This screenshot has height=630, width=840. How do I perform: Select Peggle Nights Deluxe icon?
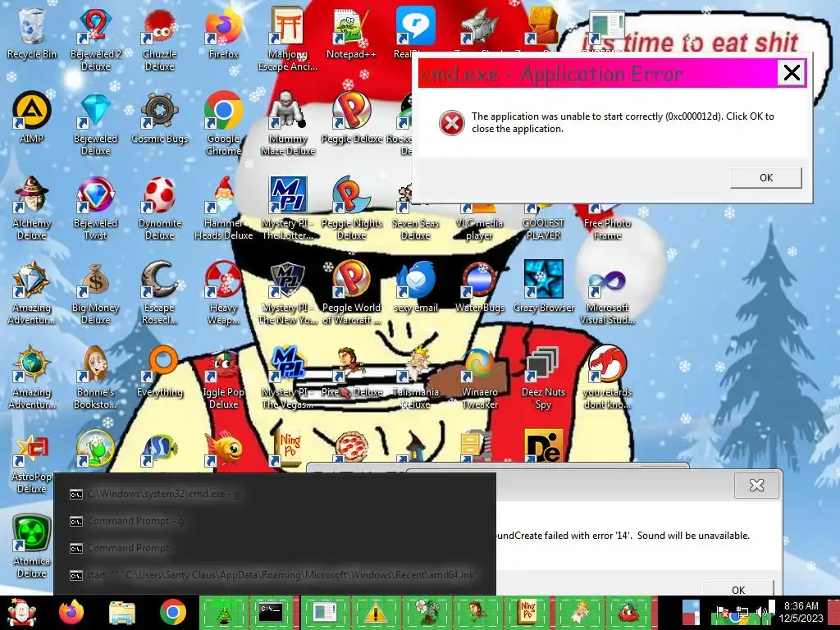[x=351, y=209]
